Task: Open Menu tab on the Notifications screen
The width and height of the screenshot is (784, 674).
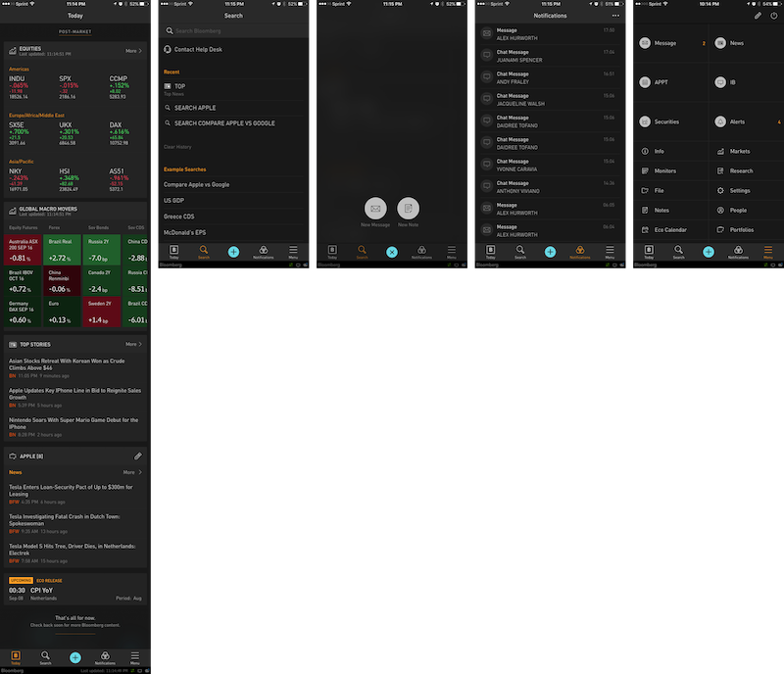Action: (610, 252)
